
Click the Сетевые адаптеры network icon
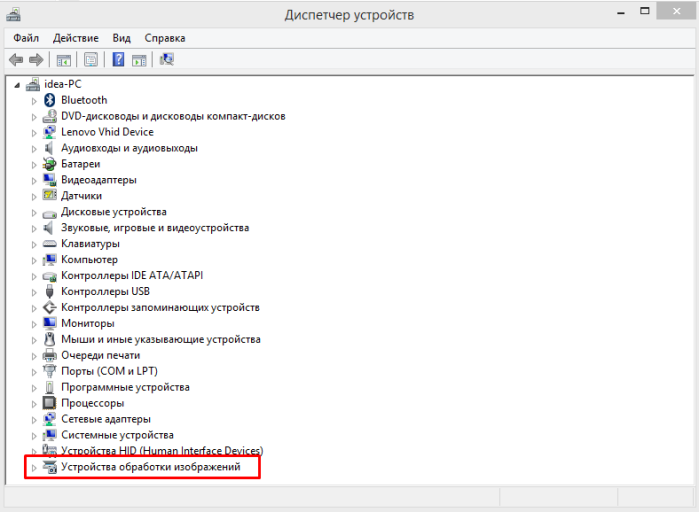[49, 419]
